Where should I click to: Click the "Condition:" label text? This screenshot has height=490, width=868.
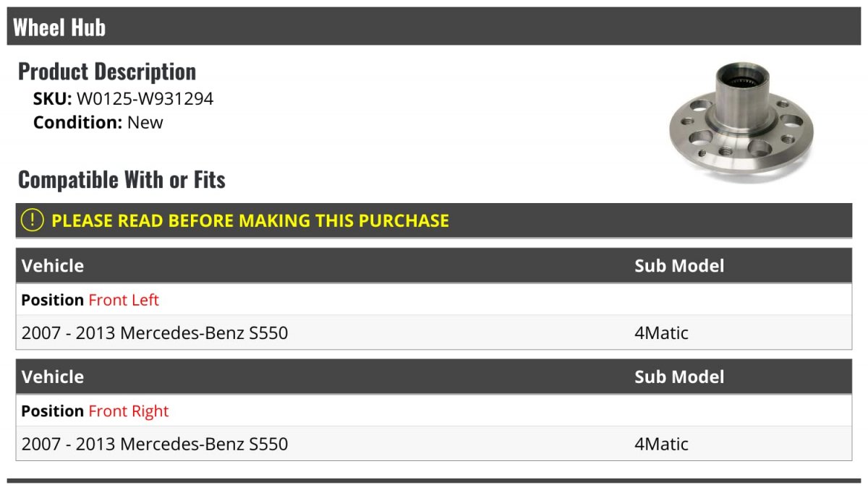pos(77,122)
